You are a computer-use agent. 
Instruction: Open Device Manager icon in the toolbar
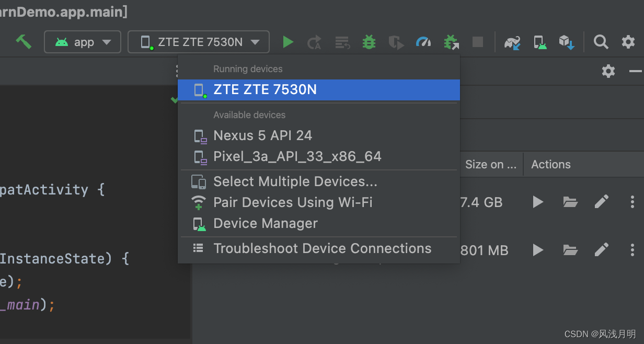point(540,42)
